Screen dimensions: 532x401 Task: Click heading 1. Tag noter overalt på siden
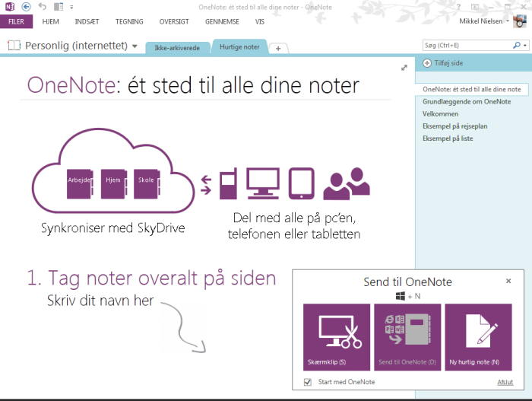[151, 278]
